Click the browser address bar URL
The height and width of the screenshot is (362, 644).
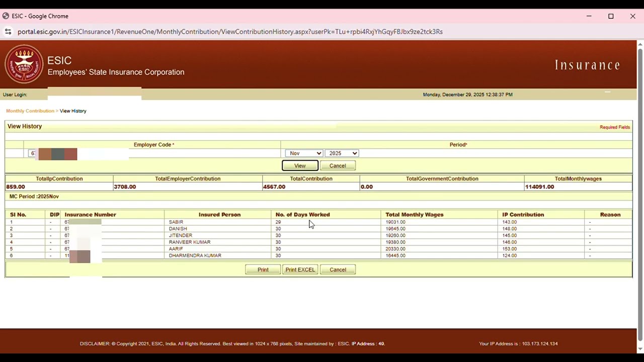(x=230, y=32)
